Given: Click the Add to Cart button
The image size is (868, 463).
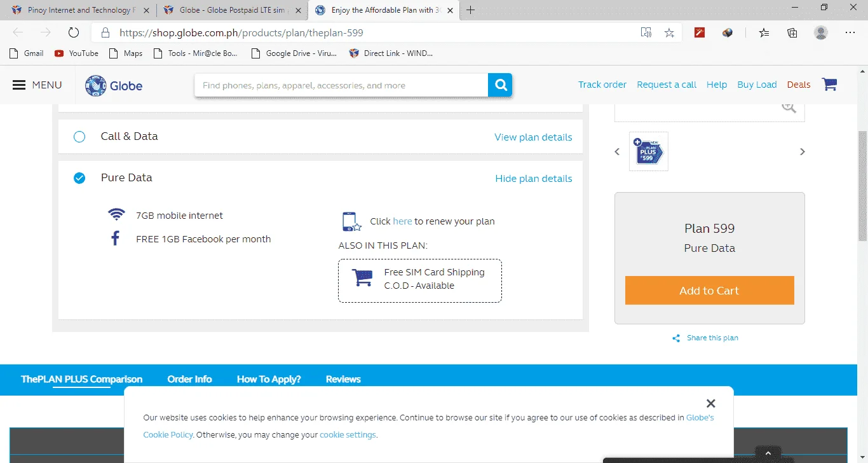Looking at the screenshot, I should click(710, 291).
